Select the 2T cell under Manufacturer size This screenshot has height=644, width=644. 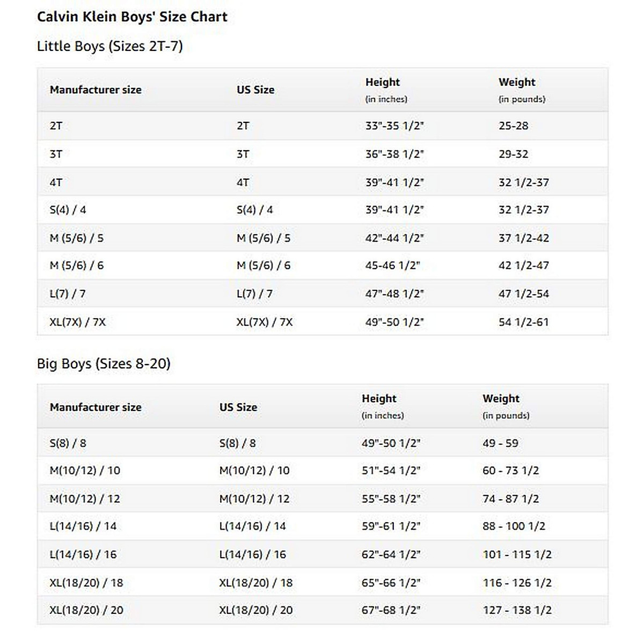tap(56, 126)
